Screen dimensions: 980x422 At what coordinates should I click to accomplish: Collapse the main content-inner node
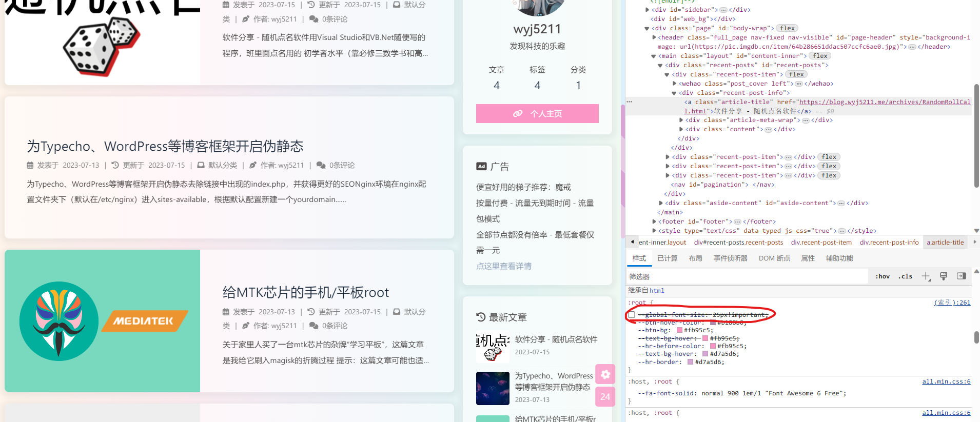click(654, 56)
